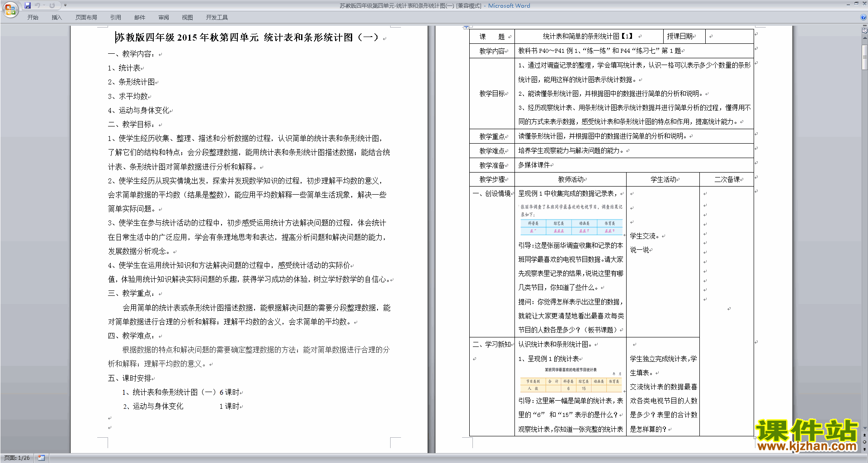The height and width of the screenshot is (463, 868).
Task: Click the Next Page double-arrow button
Action: (x=865, y=449)
